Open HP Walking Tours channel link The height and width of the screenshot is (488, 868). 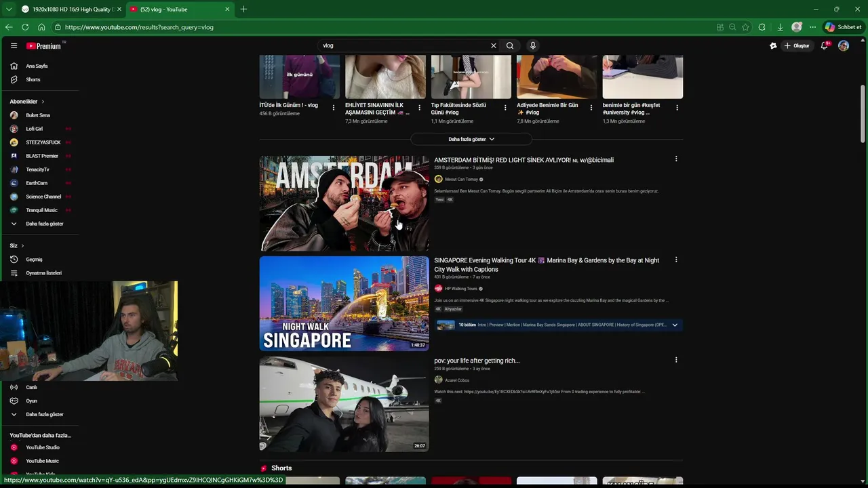coord(461,289)
